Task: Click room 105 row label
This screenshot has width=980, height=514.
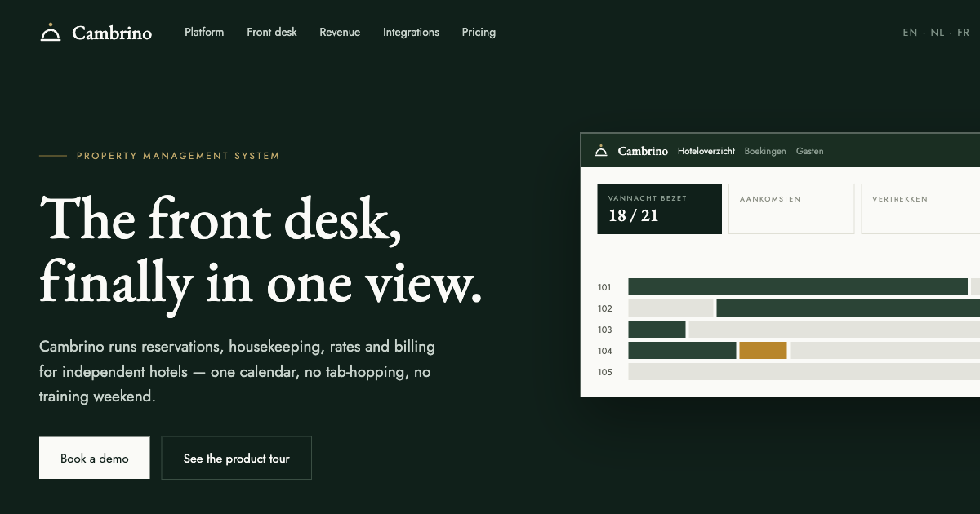Action: click(604, 372)
